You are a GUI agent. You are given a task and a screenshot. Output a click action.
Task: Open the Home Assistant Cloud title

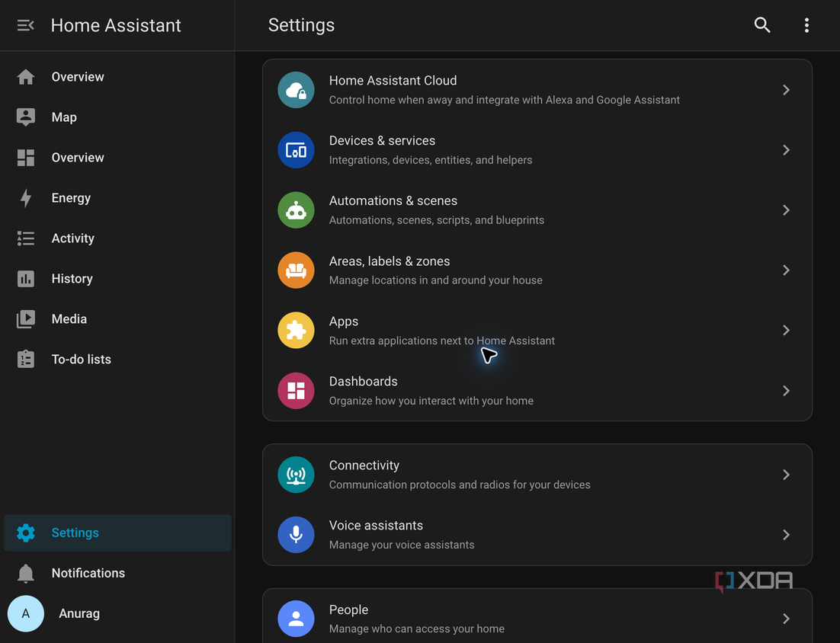click(393, 80)
